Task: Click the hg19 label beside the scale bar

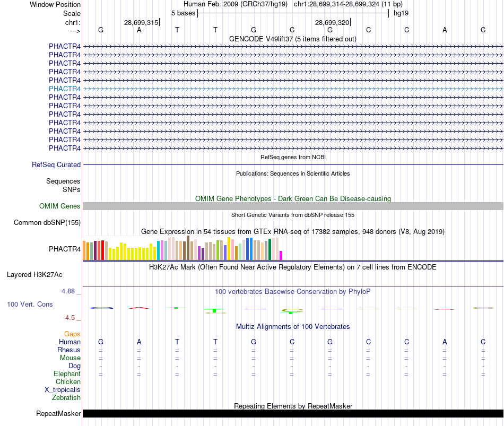Action: click(401, 13)
